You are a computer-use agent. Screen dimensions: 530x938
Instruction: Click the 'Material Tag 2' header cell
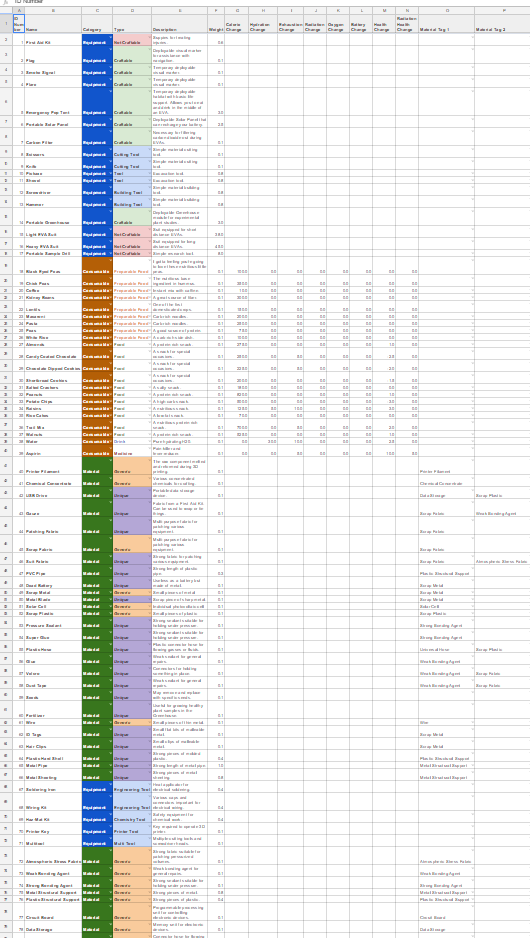coord(502,23)
